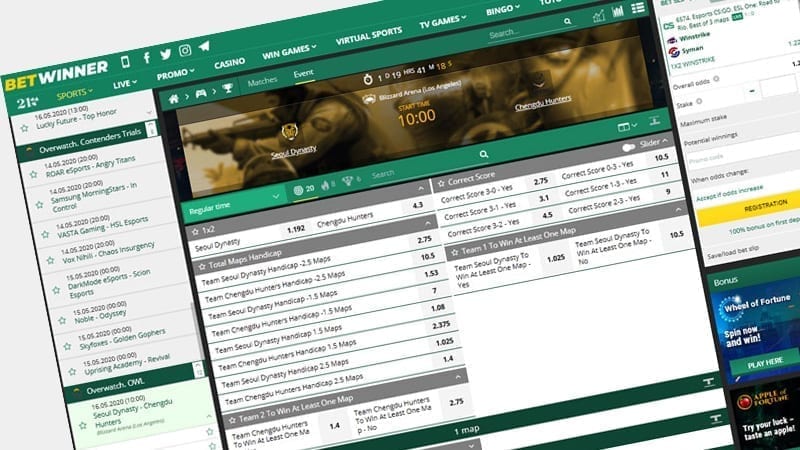The image size is (800, 450).
Task: Open the SPORTS dropdown menu
Action: pyautogui.click(x=74, y=94)
